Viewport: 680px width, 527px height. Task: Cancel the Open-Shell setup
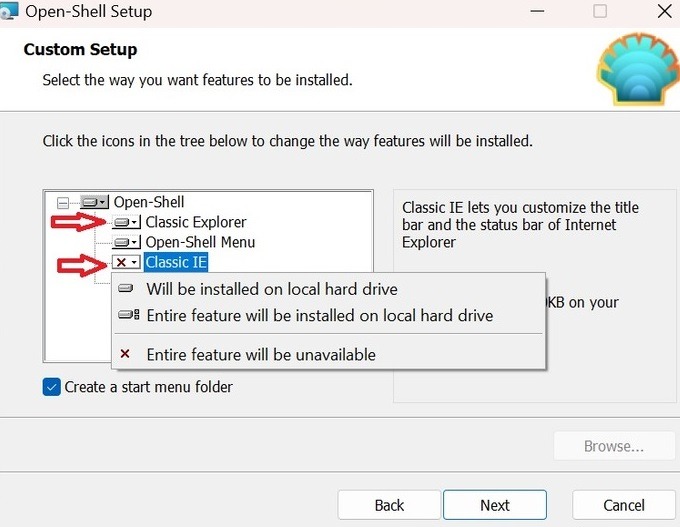[623, 505]
